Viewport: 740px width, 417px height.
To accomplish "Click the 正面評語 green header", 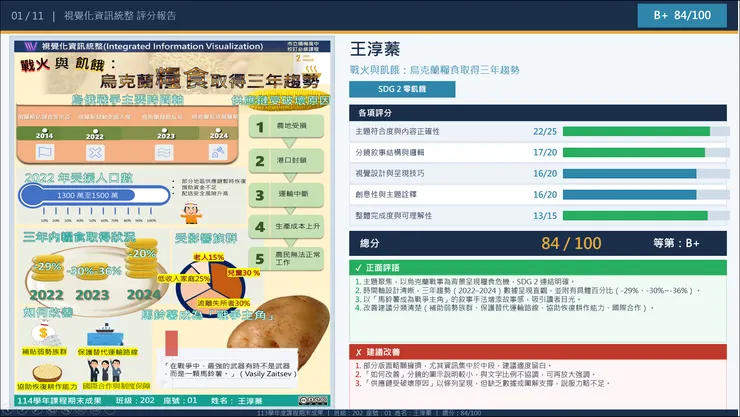I will 538,267.
